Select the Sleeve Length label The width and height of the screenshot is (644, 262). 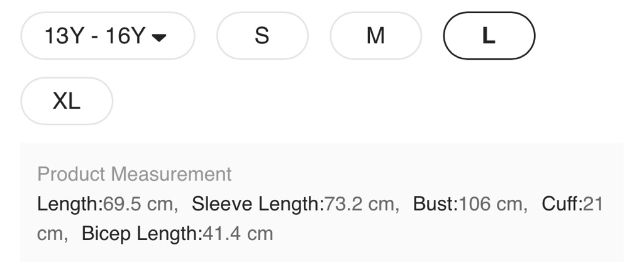257,204
